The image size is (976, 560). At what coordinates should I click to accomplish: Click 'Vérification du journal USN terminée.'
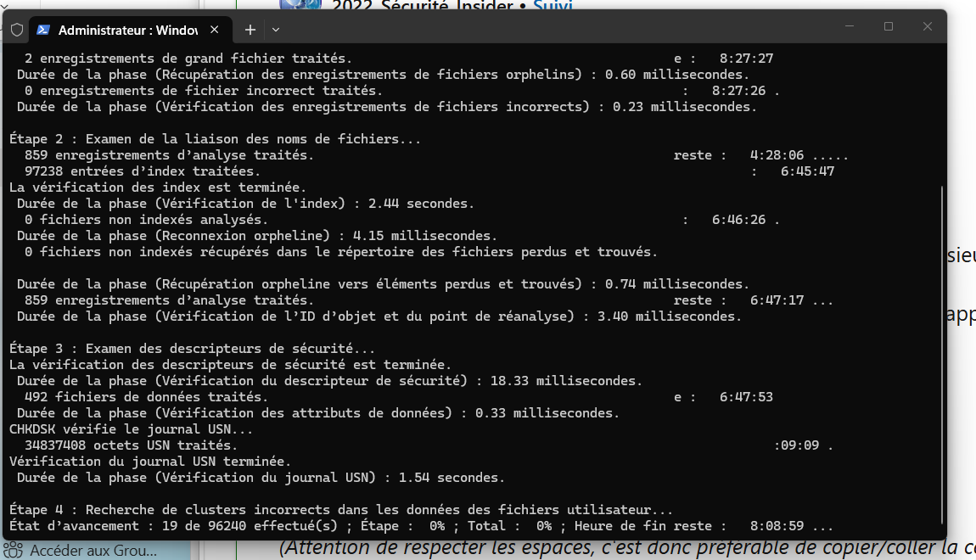pos(150,462)
